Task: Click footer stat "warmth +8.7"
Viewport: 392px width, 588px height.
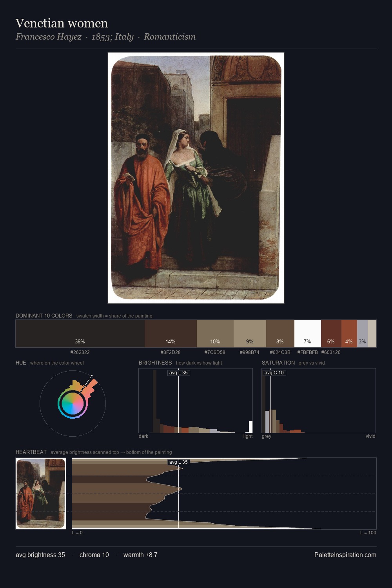Action: 140,555
